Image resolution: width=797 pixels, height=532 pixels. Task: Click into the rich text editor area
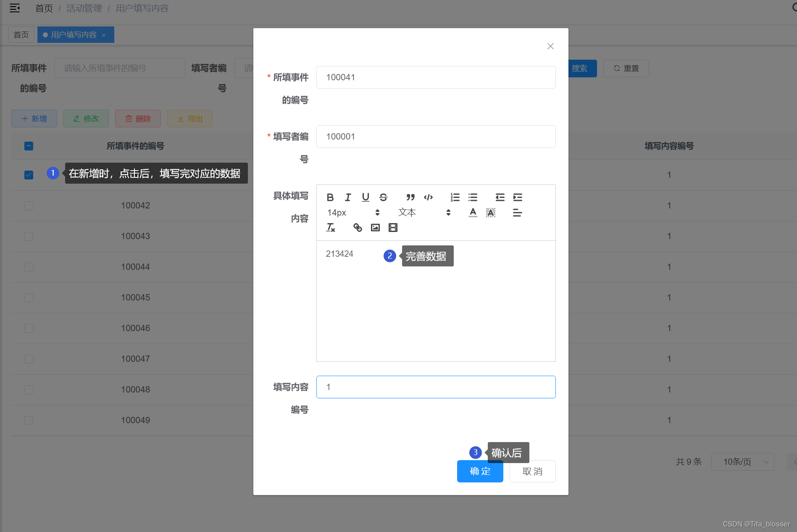click(436, 301)
